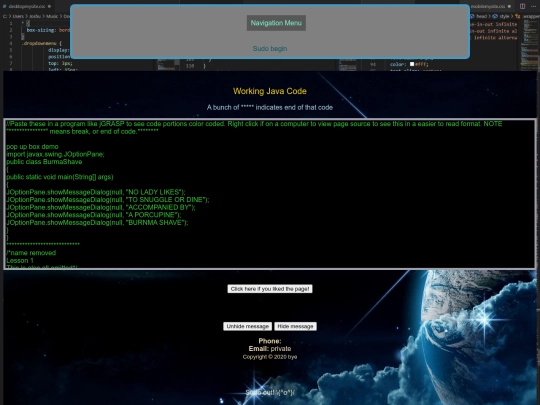The height and width of the screenshot is (405, 540).
Task: Click 'Click here if you liked the page!' button
Action: 270,289
